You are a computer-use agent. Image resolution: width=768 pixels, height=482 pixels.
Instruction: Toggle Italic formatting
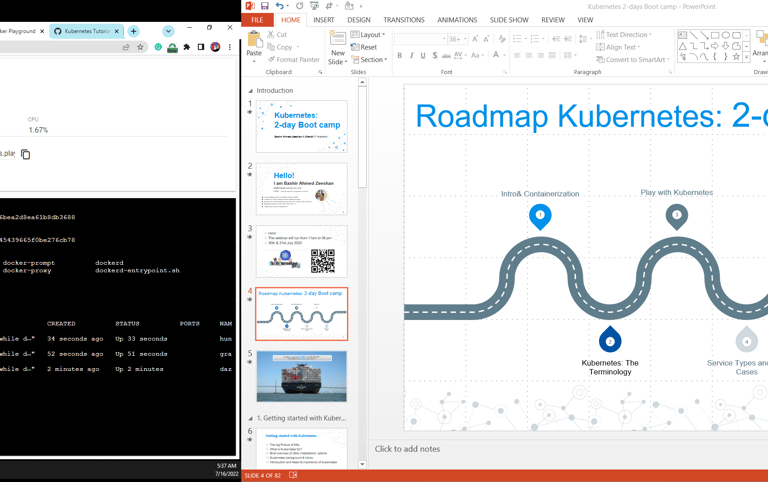411,55
